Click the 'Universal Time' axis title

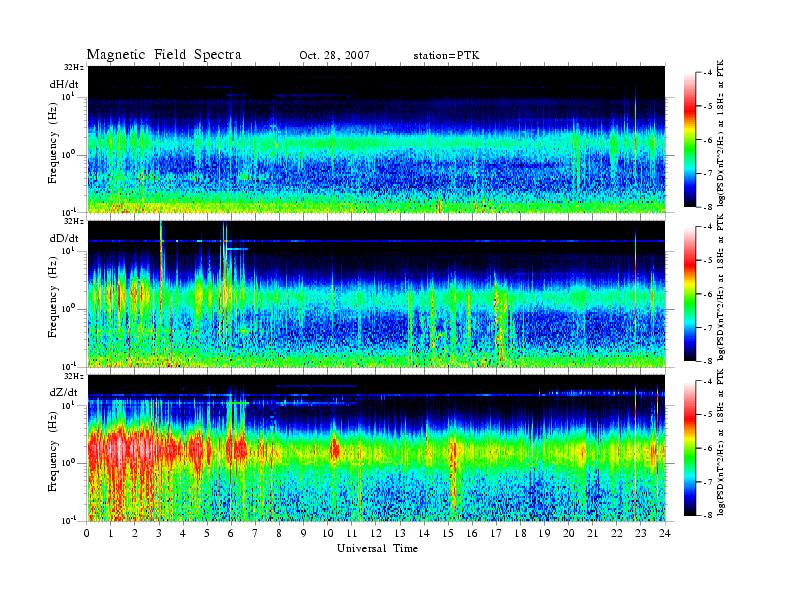pyautogui.click(x=377, y=548)
